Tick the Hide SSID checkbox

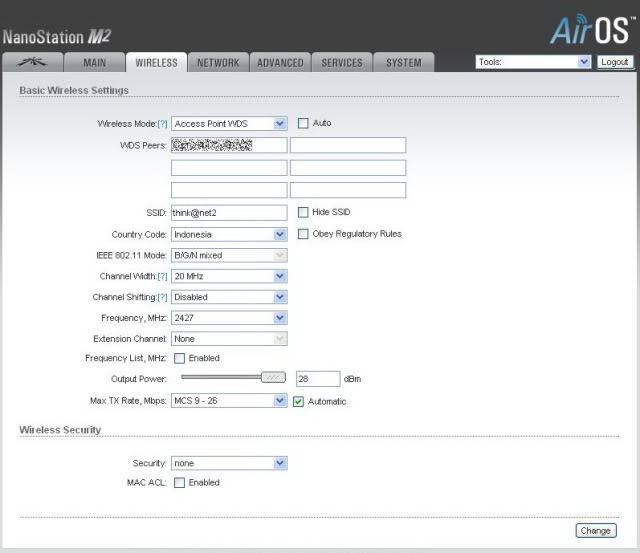pyautogui.click(x=303, y=212)
